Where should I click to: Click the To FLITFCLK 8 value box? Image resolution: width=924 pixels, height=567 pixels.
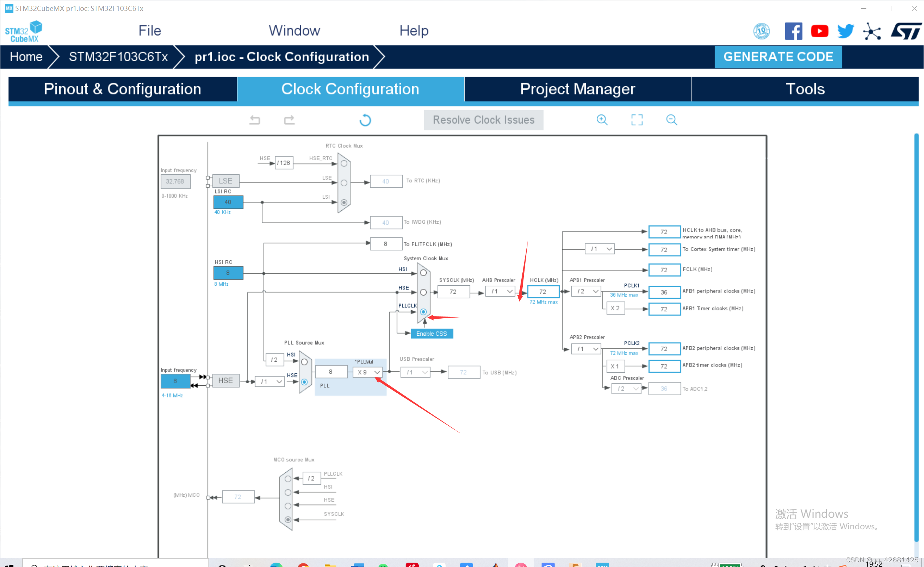point(386,244)
